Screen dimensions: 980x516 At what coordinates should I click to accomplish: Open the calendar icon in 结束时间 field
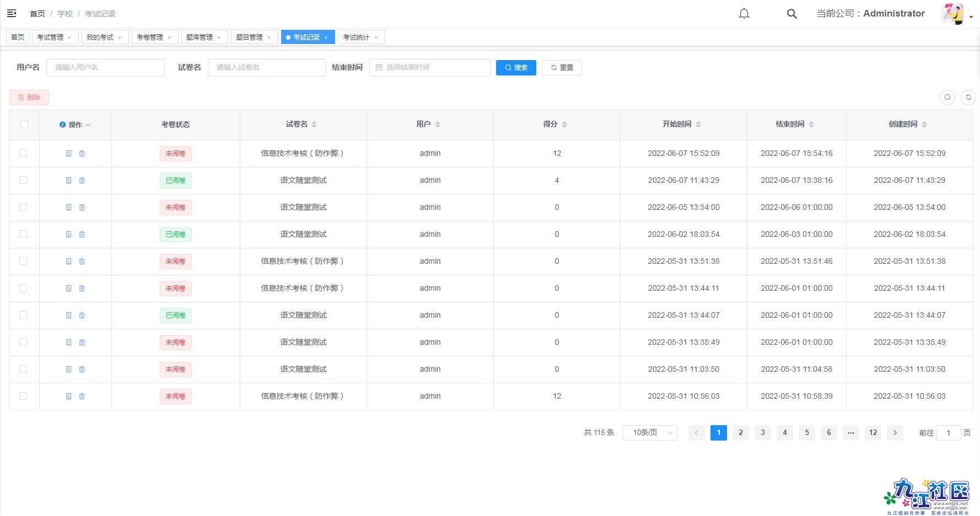(378, 67)
